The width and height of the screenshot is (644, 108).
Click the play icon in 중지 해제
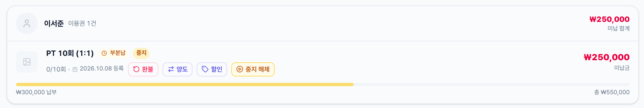pyautogui.click(x=240, y=69)
